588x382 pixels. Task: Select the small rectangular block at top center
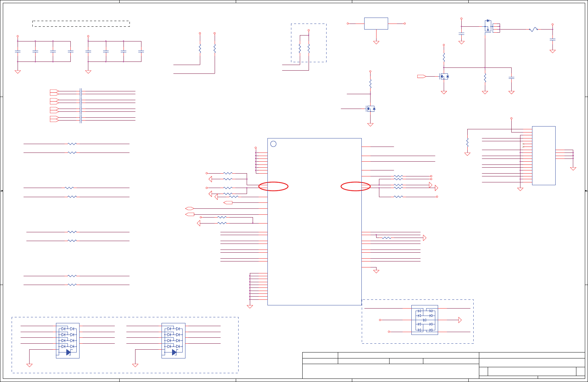(x=376, y=24)
